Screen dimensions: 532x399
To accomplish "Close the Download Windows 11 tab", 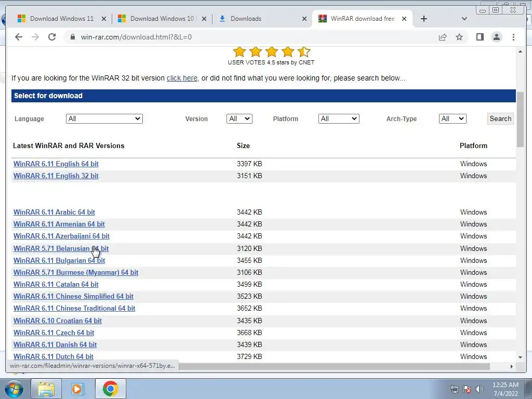I will (x=104, y=19).
